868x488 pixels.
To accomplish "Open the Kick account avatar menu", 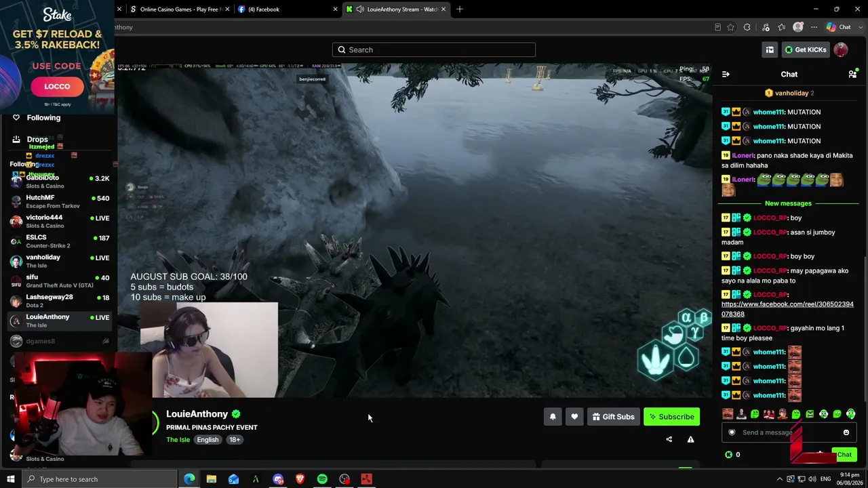I will pos(841,49).
